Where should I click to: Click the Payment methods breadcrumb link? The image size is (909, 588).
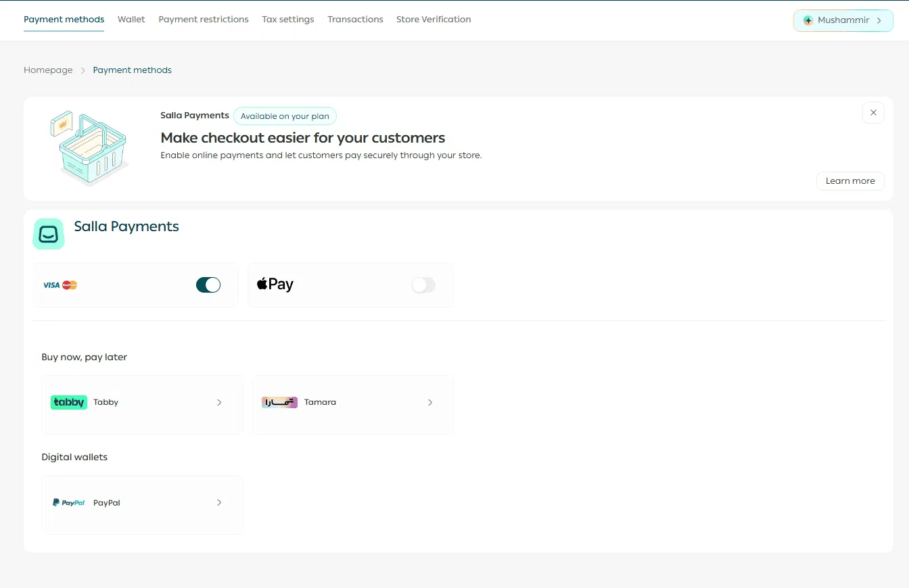pos(133,70)
